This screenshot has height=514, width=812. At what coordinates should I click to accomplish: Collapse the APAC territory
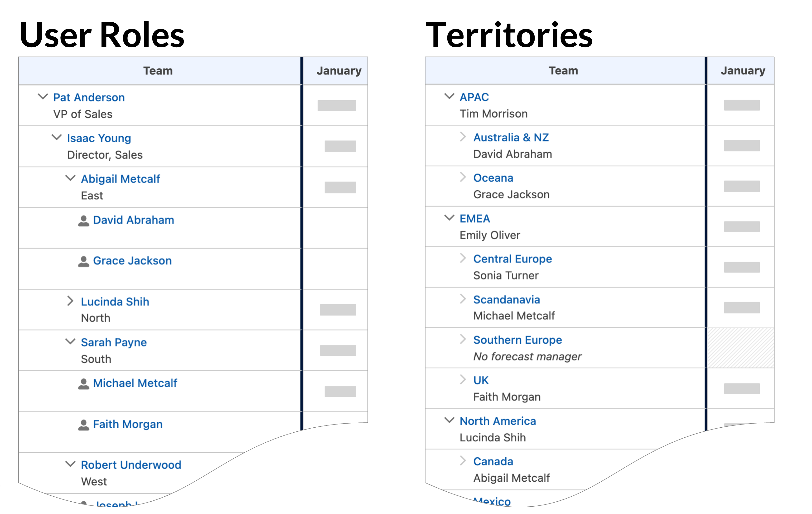[x=449, y=97]
